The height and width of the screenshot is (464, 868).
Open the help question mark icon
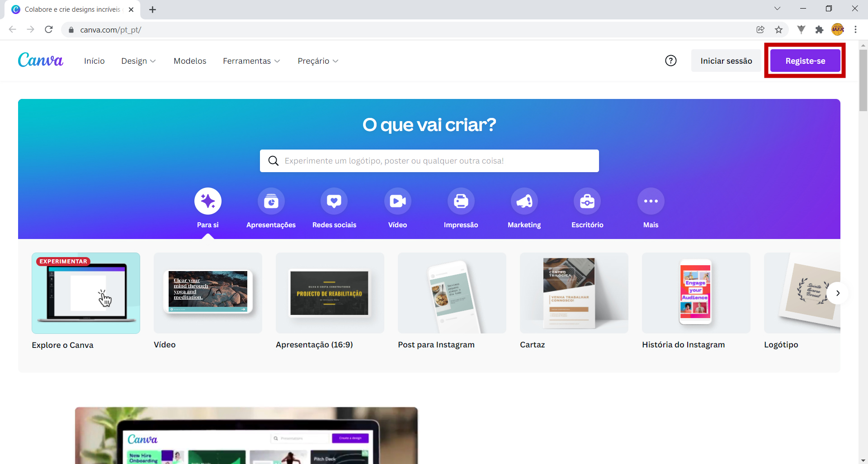pyautogui.click(x=671, y=61)
